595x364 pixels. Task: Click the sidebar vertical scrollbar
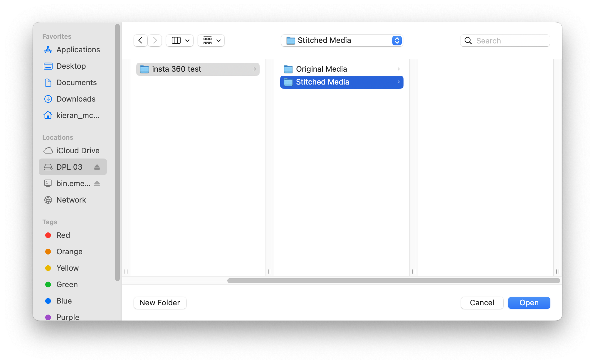(x=117, y=152)
